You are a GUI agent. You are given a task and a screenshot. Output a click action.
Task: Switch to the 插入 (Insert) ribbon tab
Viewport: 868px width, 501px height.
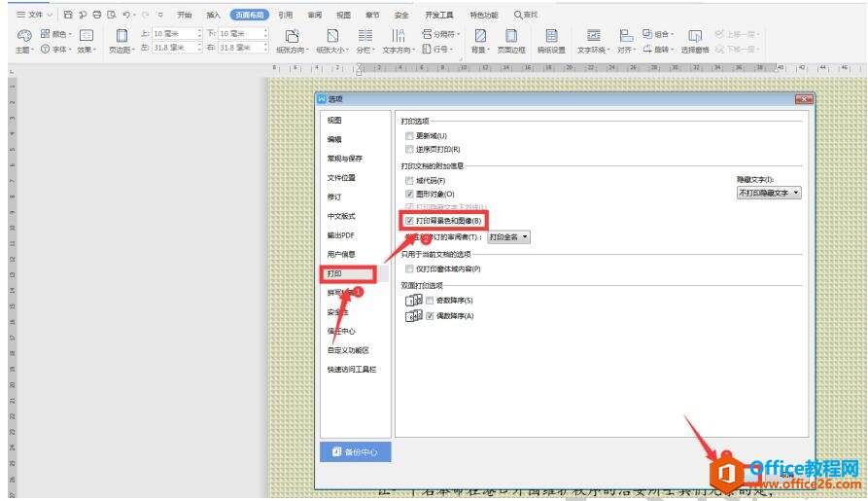[213, 15]
